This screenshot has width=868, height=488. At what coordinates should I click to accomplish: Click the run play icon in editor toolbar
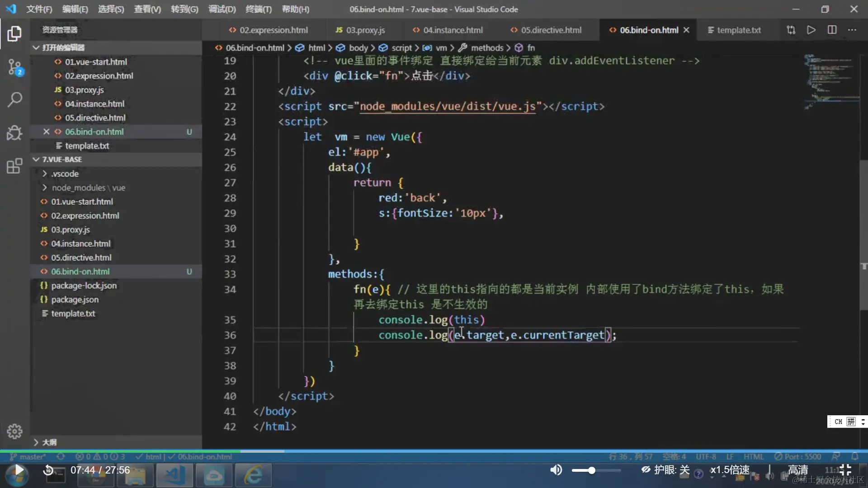811,30
